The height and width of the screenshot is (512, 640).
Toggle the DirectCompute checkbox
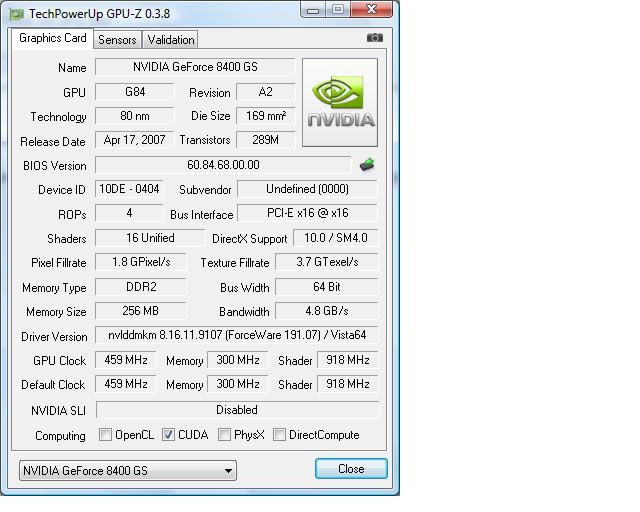tap(279, 434)
